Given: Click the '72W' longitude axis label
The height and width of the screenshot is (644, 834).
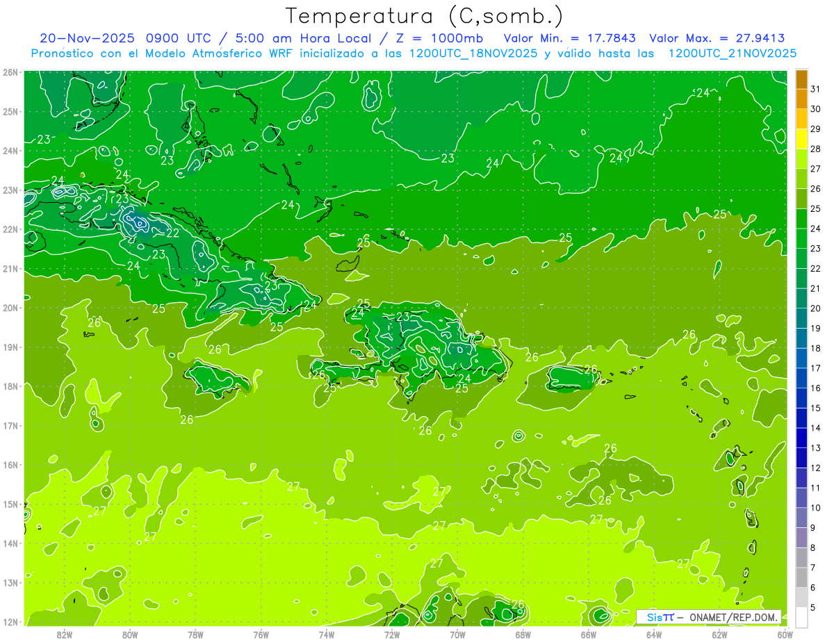Looking at the screenshot, I should pyautogui.click(x=392, y=634).
